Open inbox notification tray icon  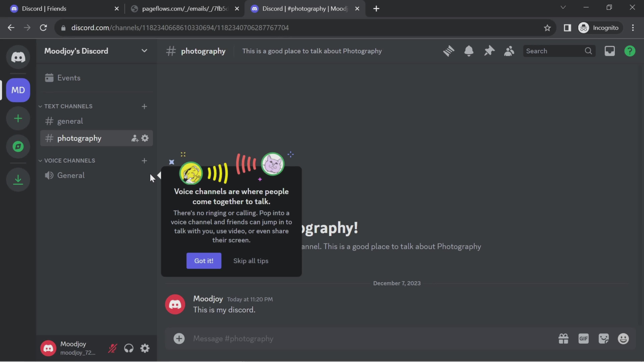(610, 51)
